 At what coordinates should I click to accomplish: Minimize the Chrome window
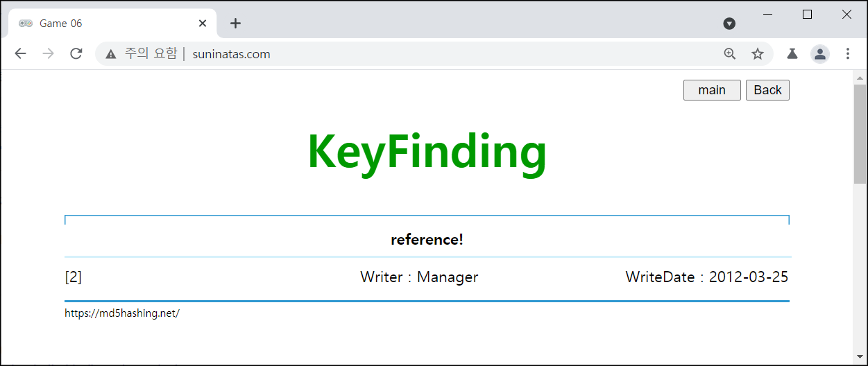pos(767,14)
